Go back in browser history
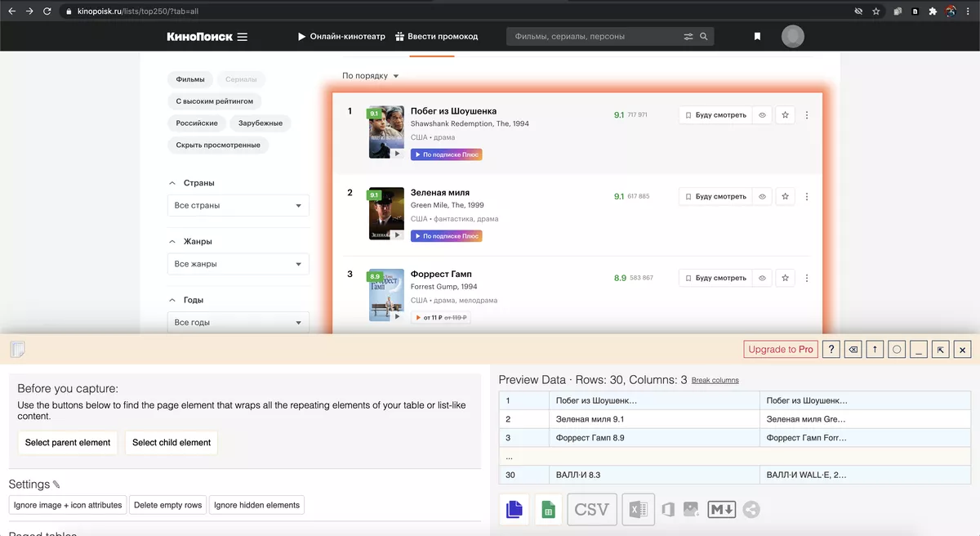 pos(11,11)
